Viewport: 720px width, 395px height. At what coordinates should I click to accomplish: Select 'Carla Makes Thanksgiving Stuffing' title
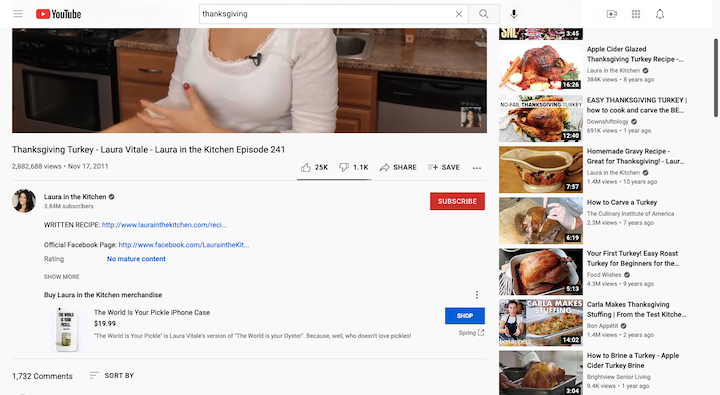coord(636,309)
